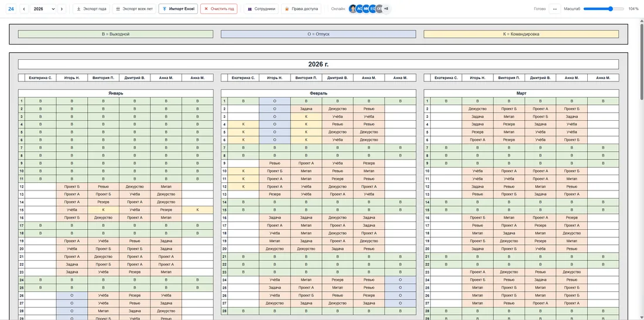Image resolution: width=644 pixels, height=320 pixels.
Task: Click Дмитрий В. header above Январь
Action: tap(135, 78)
